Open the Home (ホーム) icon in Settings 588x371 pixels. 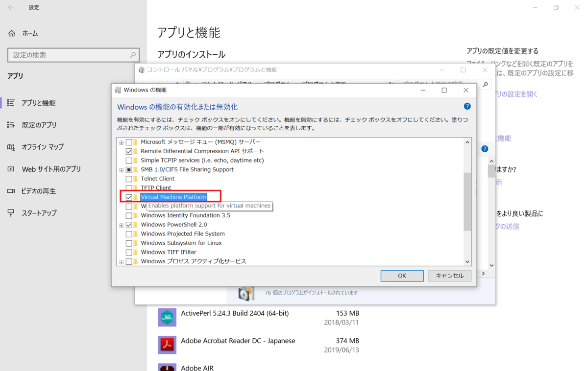coord(12,33)
